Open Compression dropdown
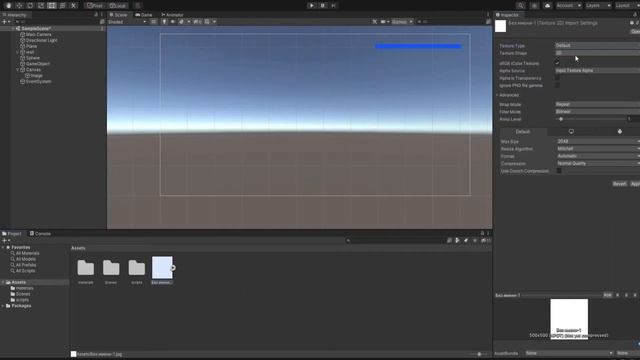 pyautogui.click(x=598, y=163)
